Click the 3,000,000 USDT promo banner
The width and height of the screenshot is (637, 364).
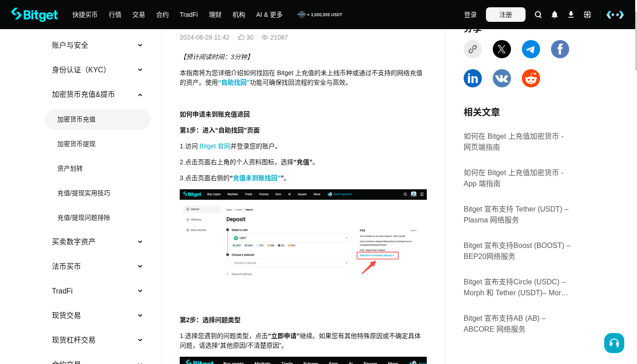tap(320, 15)
